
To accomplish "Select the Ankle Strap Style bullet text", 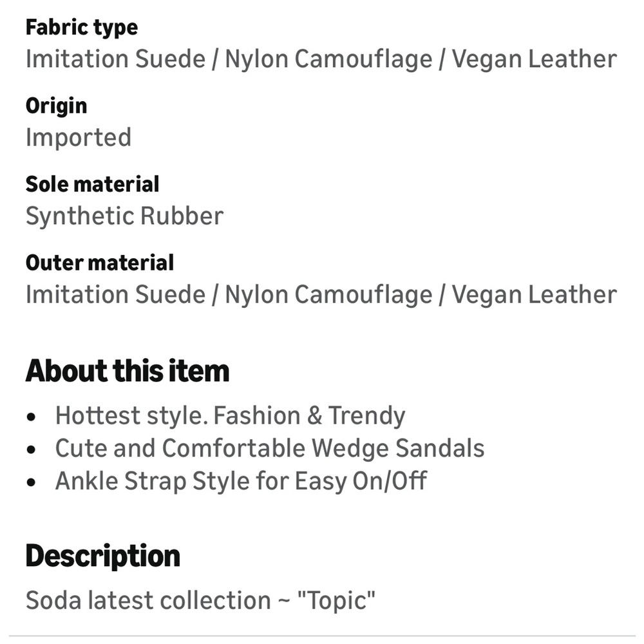I will click(241, 481).
